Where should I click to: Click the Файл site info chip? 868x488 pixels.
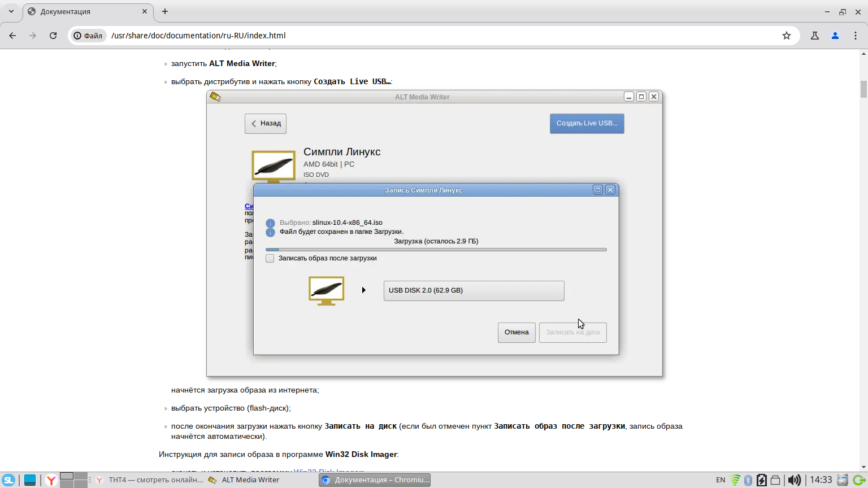pos(88,36)
